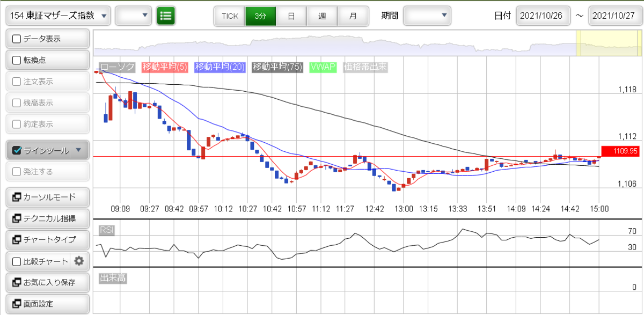
Task: Toggle the 注文表示 checkbox
Action: [17, 82]
